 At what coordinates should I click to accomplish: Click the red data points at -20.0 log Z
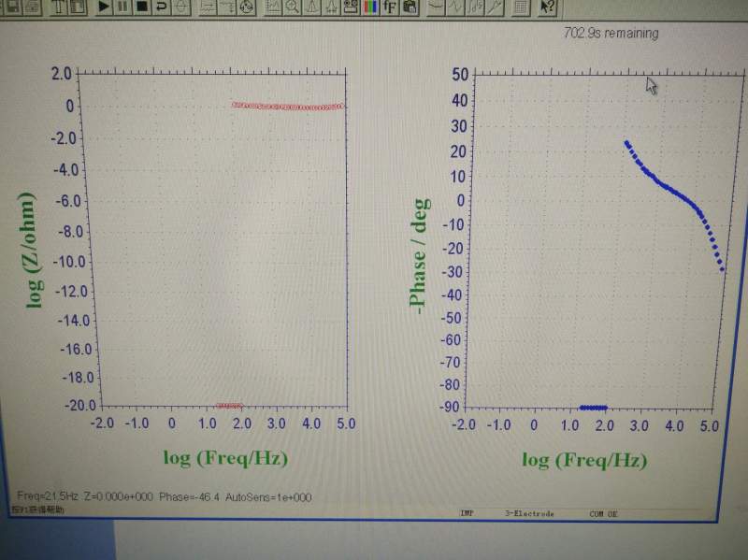(229, 406)
